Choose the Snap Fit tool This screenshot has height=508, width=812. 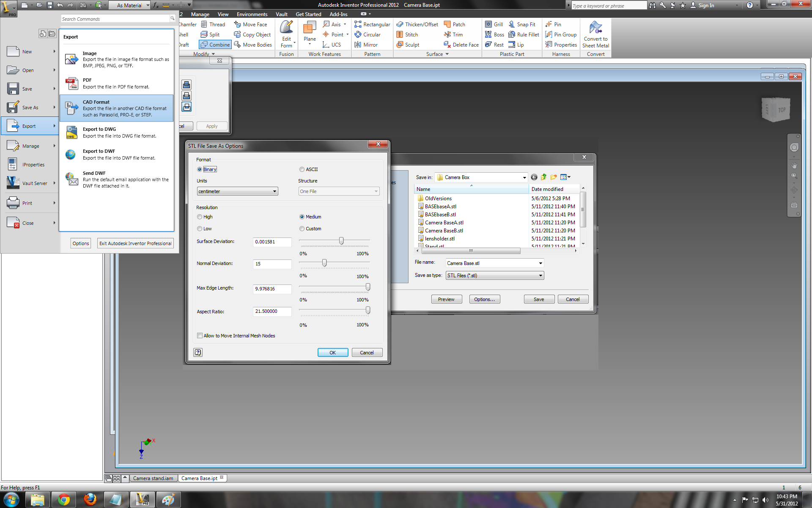(521, 25)
